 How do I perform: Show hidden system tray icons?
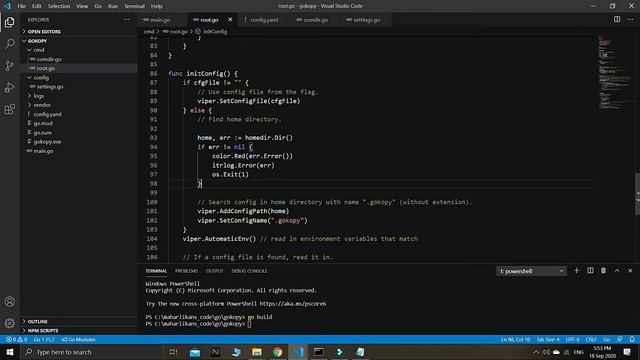coord(536,352)
